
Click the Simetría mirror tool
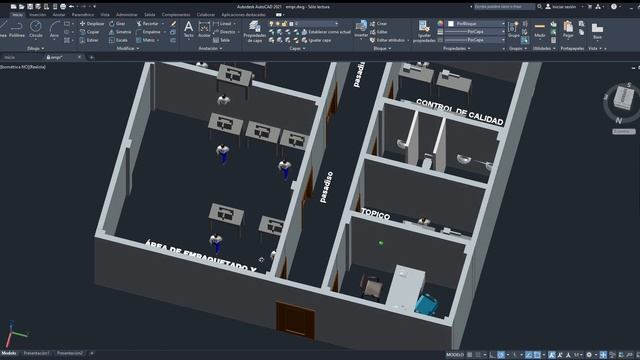tap(120, 32)
